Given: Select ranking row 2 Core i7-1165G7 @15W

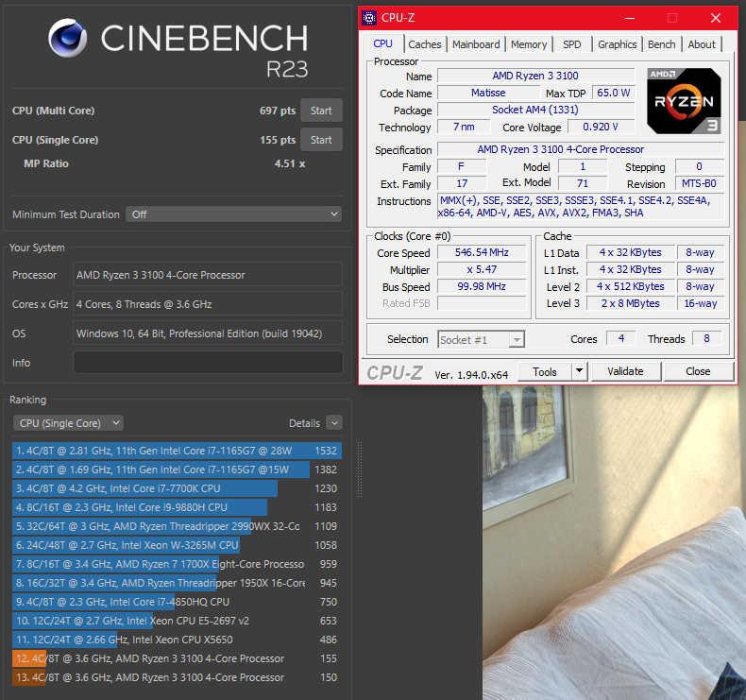Looking at the screenshot, I should click(177, 470).
